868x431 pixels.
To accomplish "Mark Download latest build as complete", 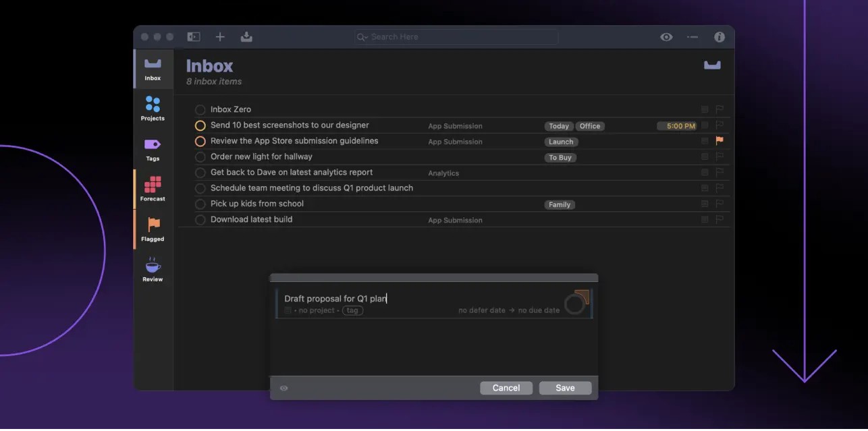I will click(200, 220).
